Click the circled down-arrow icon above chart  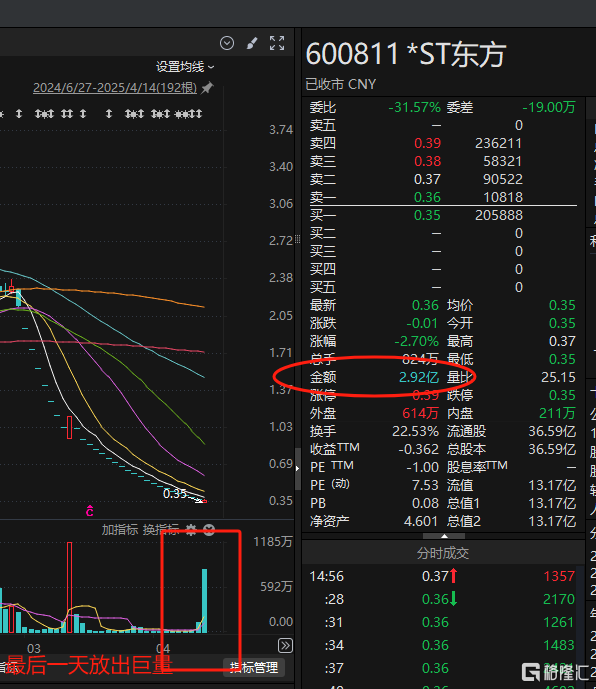227,43
